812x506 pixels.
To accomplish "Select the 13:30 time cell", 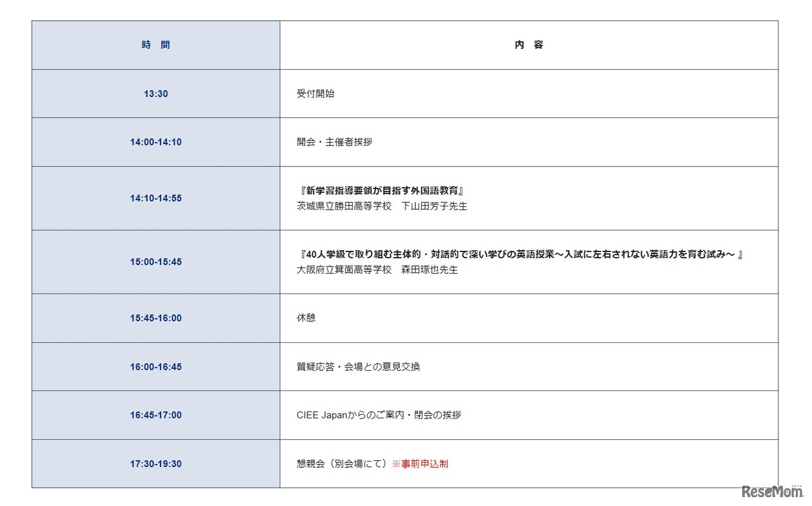I will coord(156,93).
